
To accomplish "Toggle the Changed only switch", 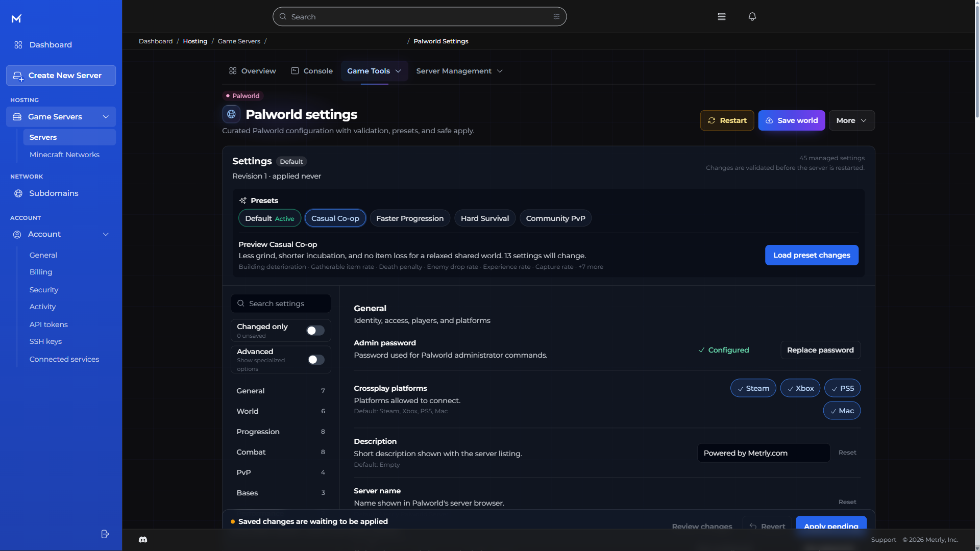I will [315, 331].
